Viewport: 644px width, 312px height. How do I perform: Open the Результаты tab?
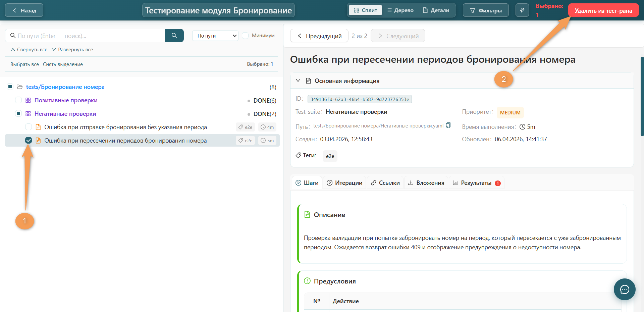pos(476,183)
